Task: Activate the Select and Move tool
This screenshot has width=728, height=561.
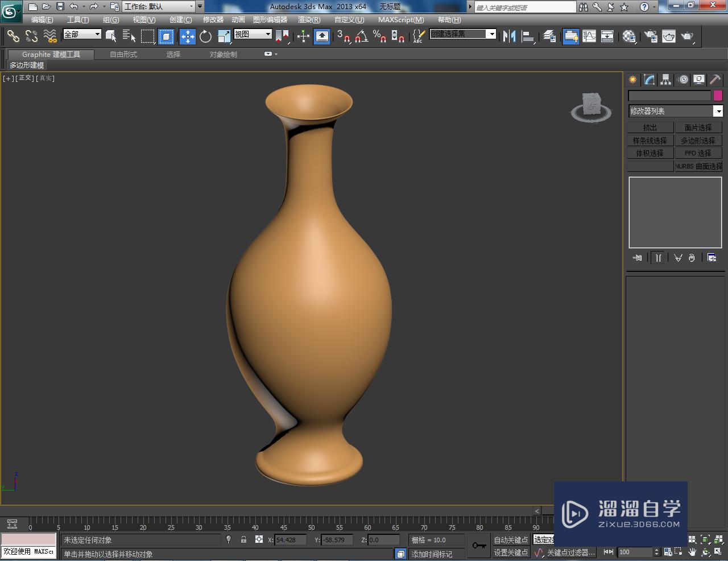Action: [187, 36]
